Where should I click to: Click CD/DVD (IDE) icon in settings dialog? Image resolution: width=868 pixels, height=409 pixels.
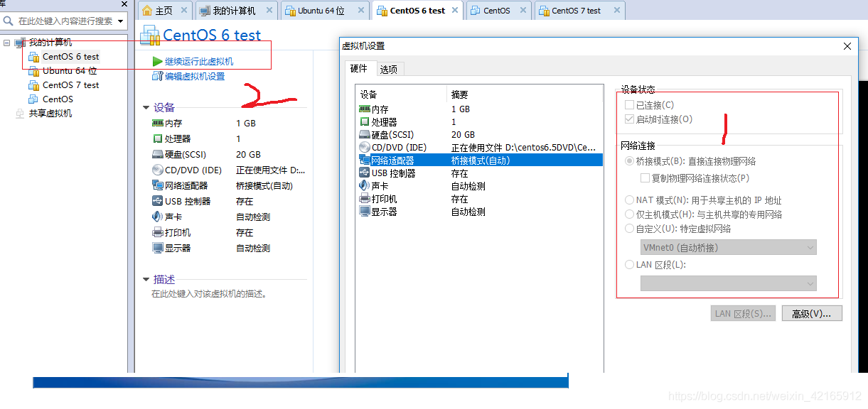pyautogui.click(x=365, y=148)
